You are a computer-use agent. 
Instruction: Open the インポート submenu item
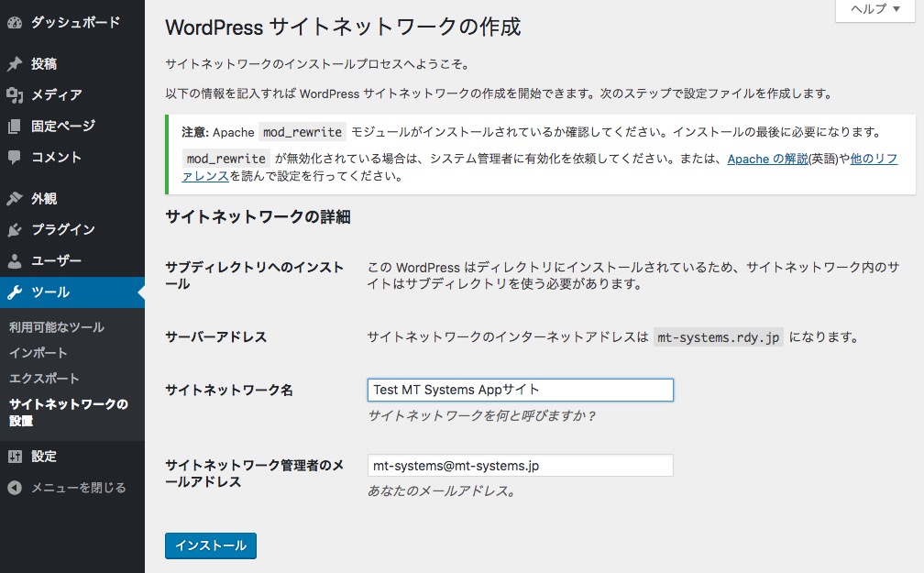[x=38, y=353]
